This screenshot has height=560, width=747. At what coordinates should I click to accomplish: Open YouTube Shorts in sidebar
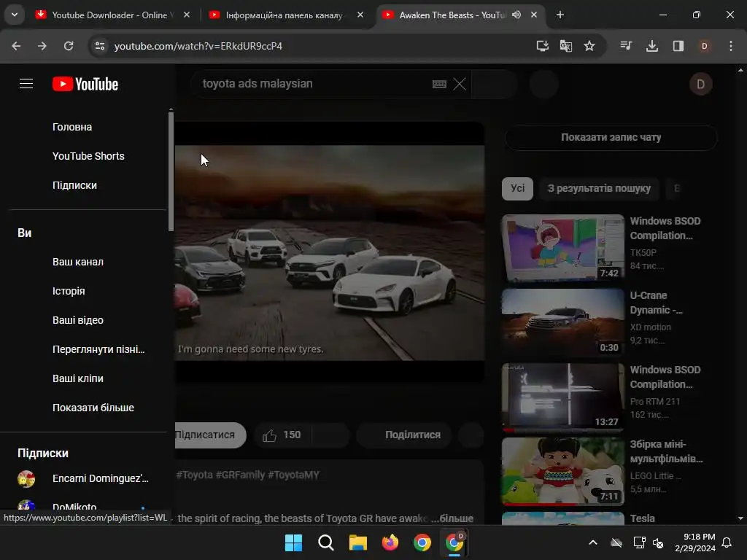click(88, 156)
